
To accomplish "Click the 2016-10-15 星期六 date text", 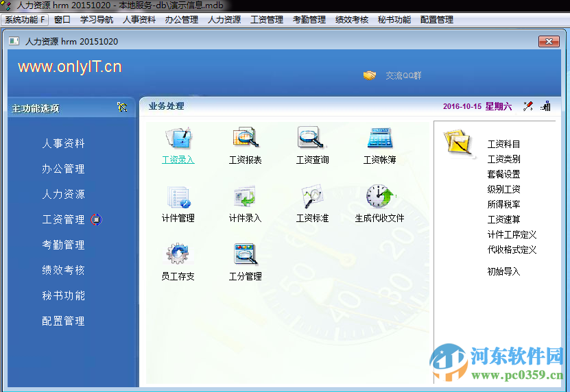I will [477, 106].
